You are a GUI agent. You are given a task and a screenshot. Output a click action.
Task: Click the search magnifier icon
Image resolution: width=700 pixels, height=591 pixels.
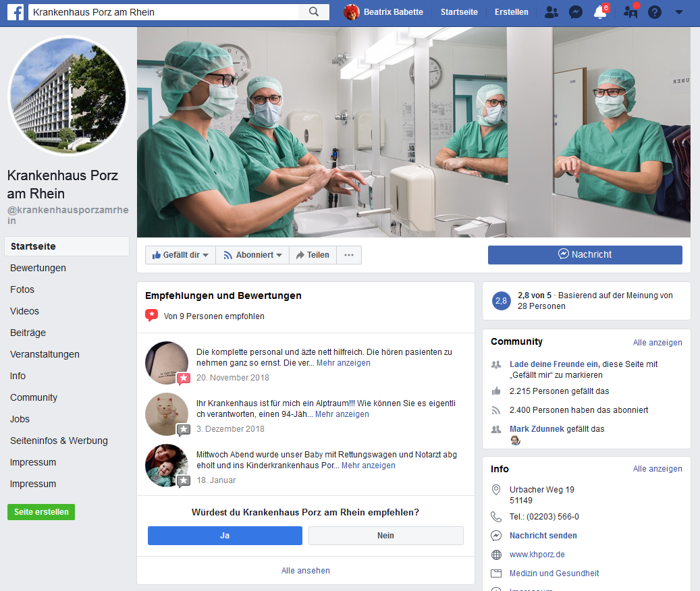[314, 12]
